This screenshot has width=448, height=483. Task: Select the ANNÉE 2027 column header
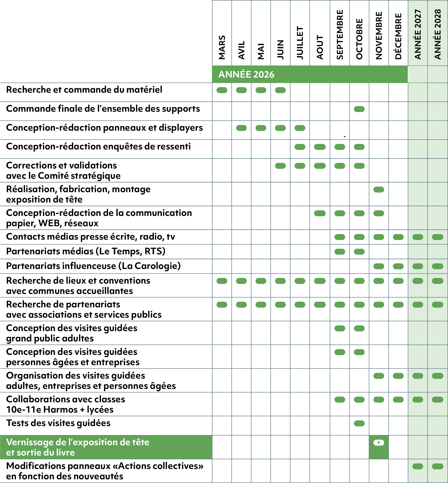coord(418,34)
